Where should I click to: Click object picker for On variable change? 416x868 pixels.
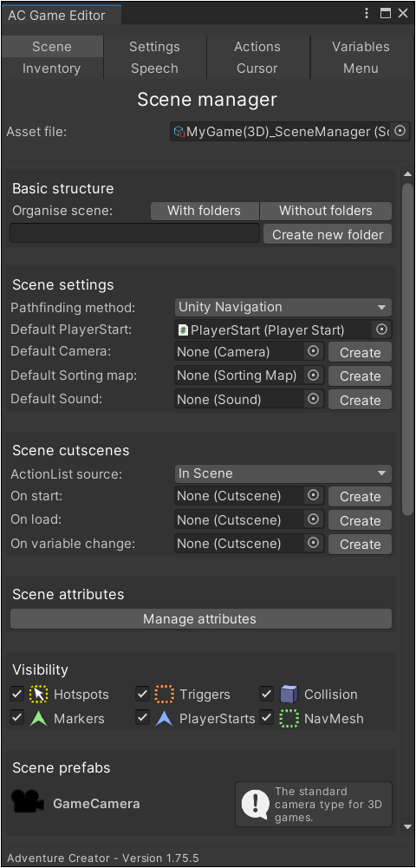coord(313,543)
